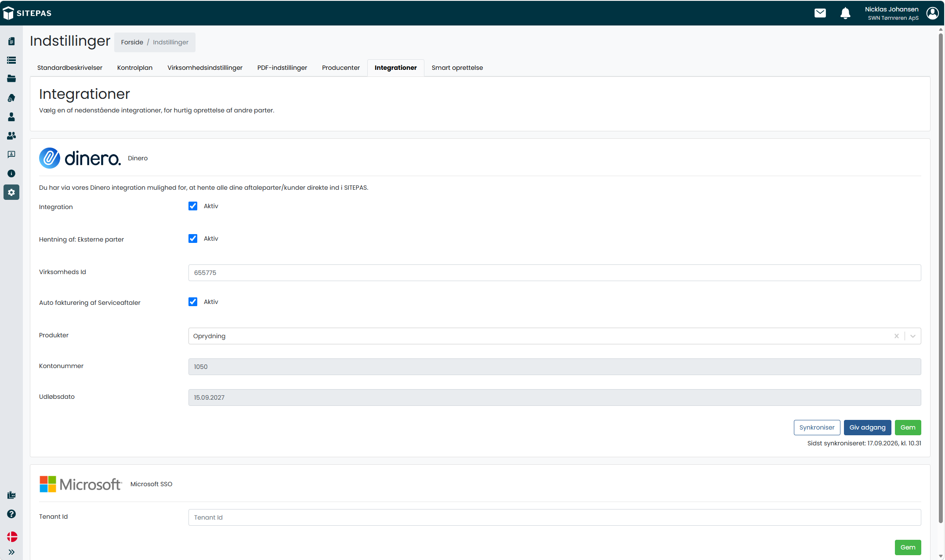Open the Virksomhedsindstillinger tab
Image resolution: width=945 pixels, height=560 pixels.
coord(205,68)
